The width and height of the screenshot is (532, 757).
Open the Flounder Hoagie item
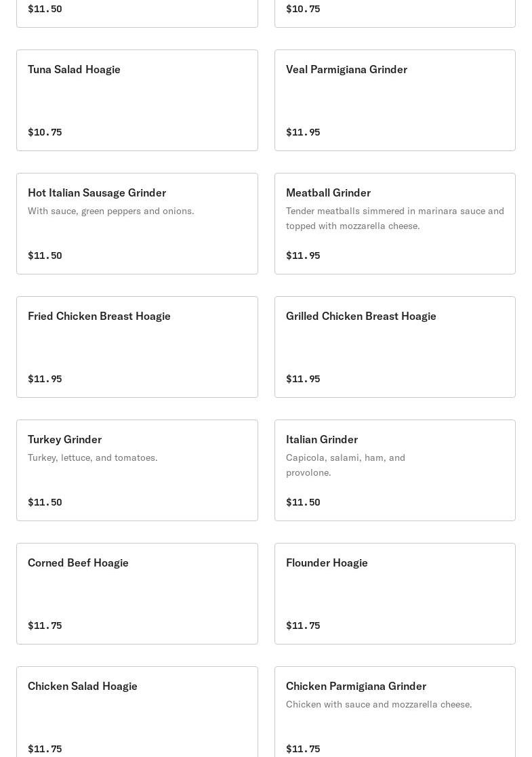coord(395,594)
